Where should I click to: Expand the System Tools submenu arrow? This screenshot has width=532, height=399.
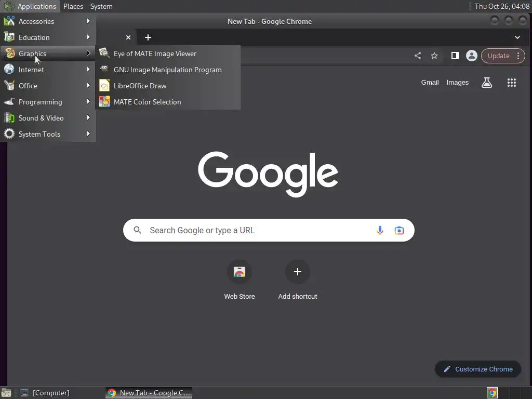tap(88, 134)
